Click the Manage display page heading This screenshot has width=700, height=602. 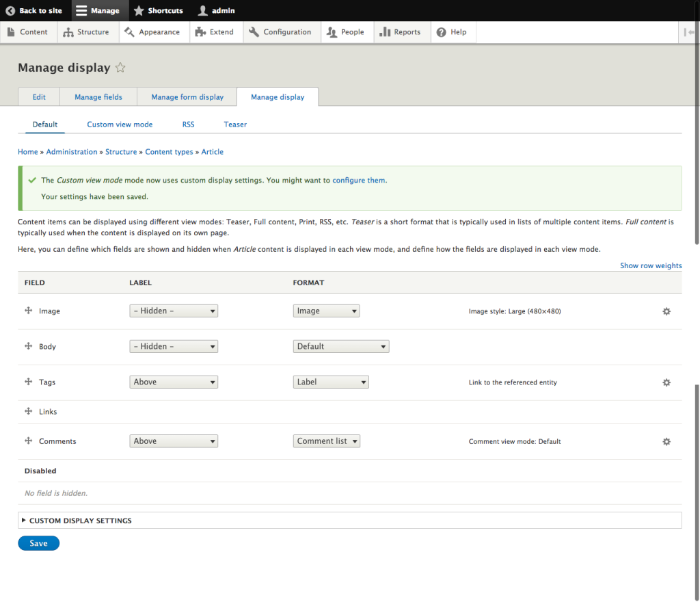64,68
